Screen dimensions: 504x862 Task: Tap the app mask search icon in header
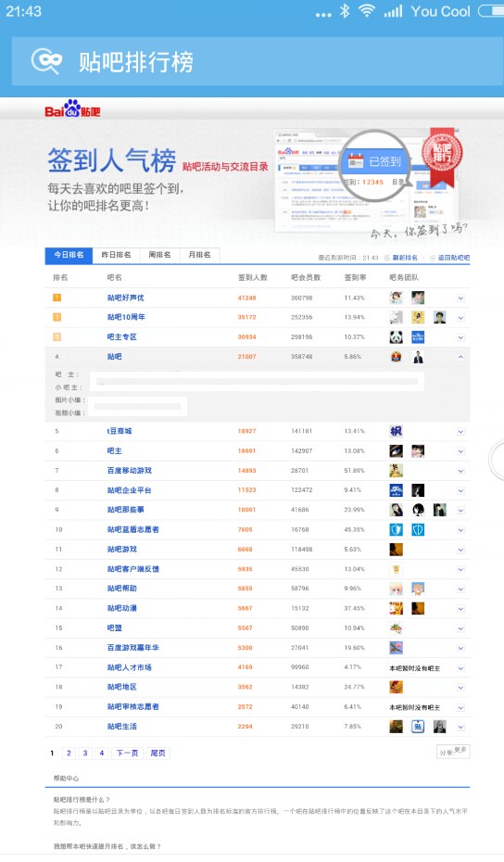tap(46, 61)
